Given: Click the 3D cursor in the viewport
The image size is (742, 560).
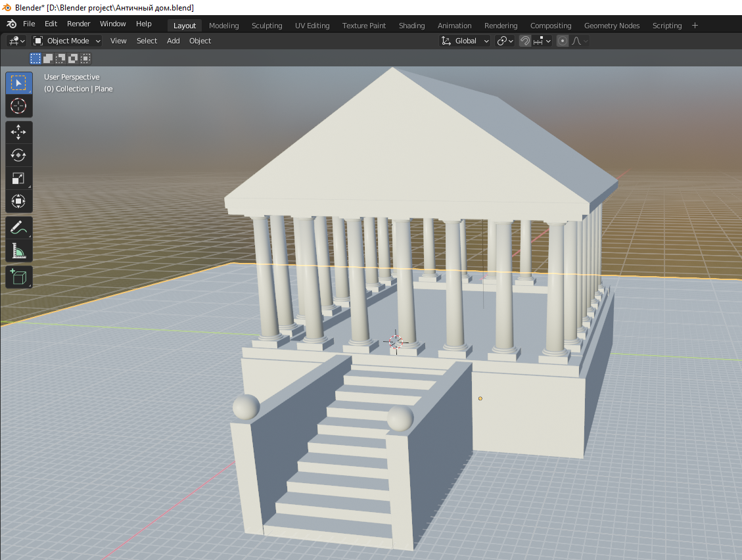Looking at the screenshot, I should pyautogui.click(x=396, y=342).
